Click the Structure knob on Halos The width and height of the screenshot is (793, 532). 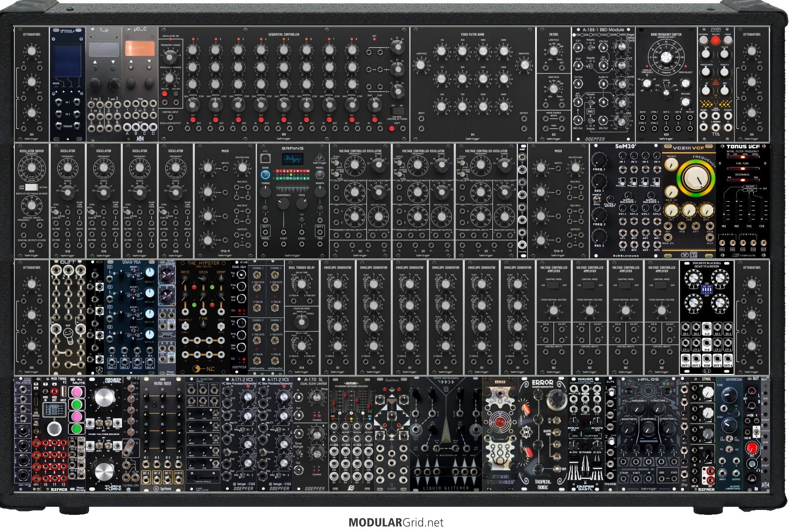658,409
